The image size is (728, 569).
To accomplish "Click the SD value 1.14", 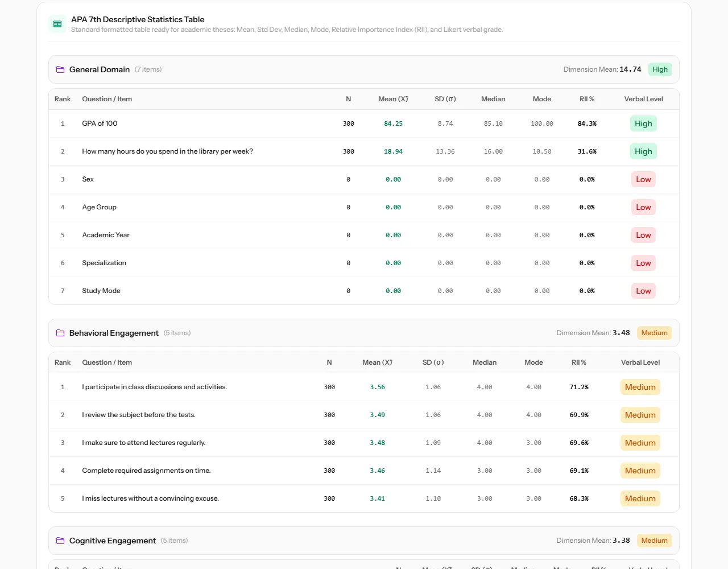I will (433, 471).
